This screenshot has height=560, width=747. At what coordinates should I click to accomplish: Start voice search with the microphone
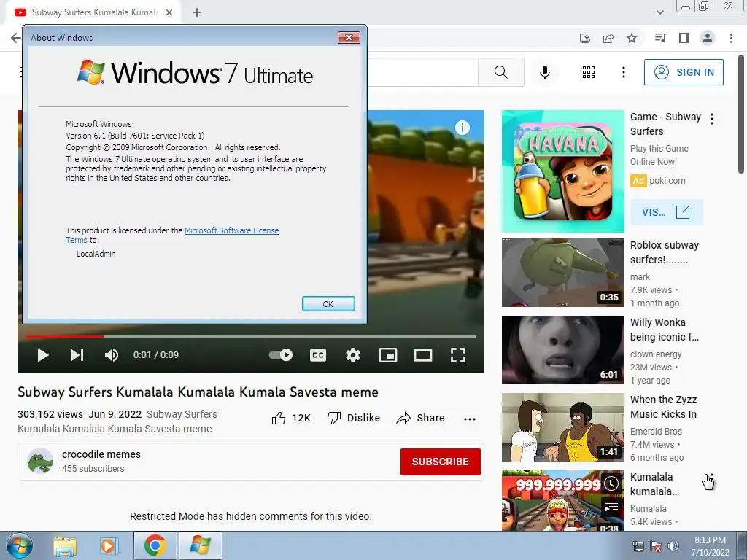(544, 72)
